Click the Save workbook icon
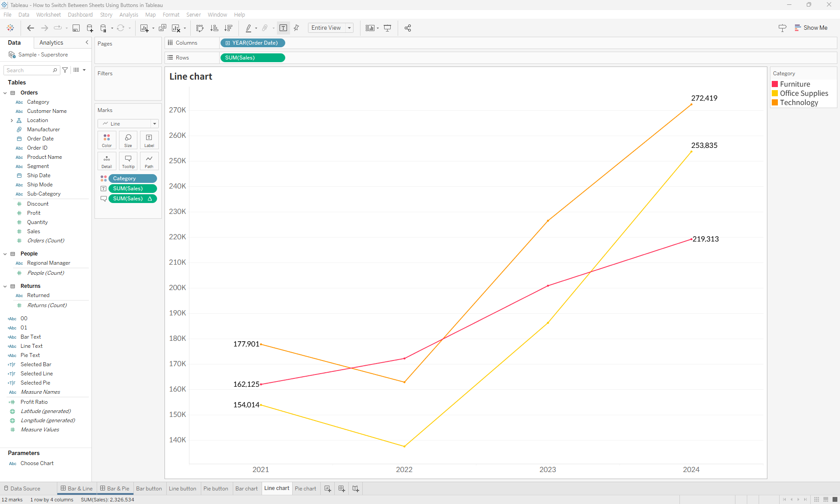Image resolution: width=840 pixels, height=504 pixels. click(x=76, y=28)
